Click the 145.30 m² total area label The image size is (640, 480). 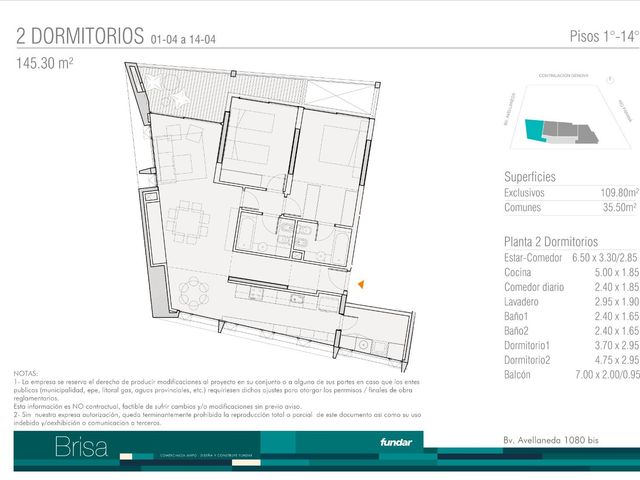click(44, 63)
